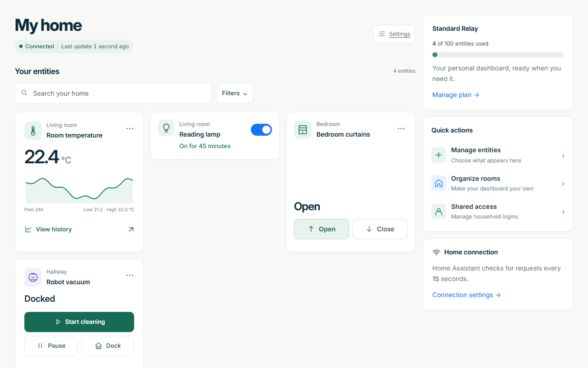Send the robot vacuum to Dock

(x=107, y=346)
